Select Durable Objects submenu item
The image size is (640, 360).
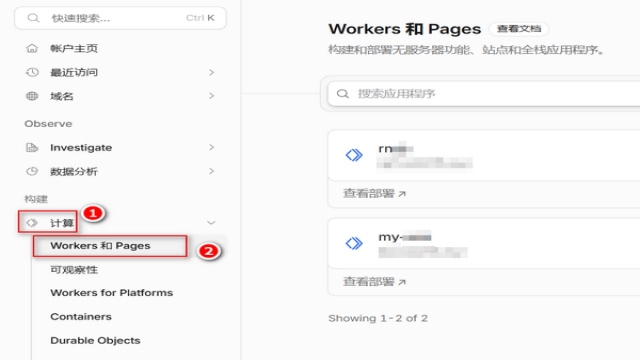[x=95, y=340]
